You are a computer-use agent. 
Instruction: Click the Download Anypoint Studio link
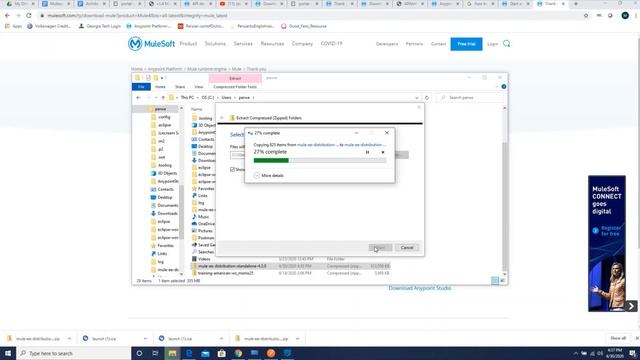(420, 288)
